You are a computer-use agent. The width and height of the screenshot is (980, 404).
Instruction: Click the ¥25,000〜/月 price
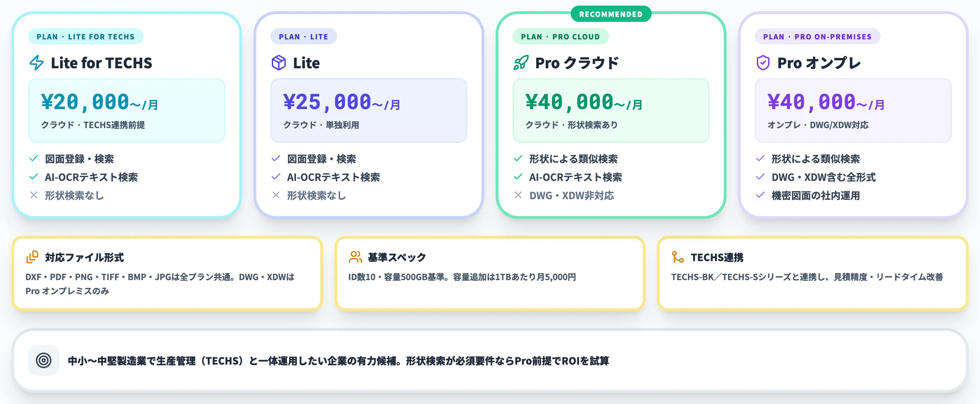(x=342, y=102)
